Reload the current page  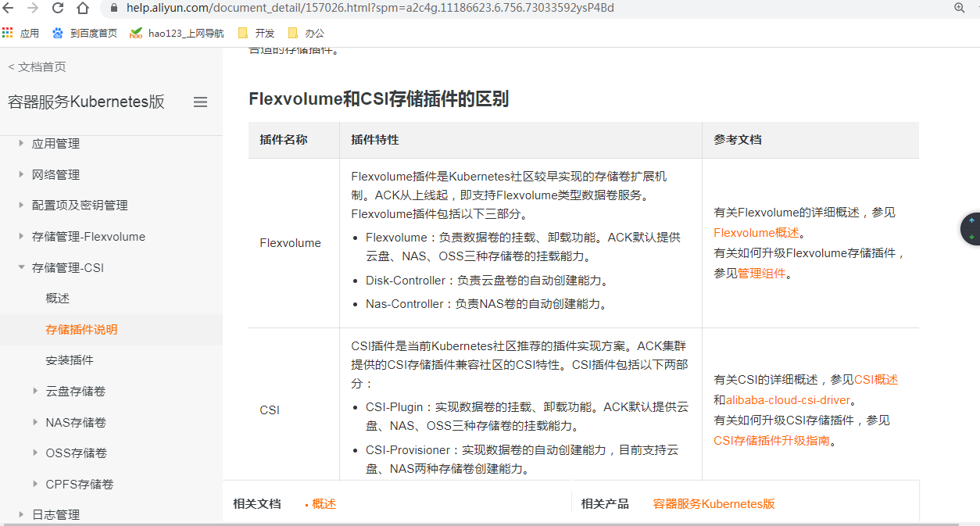58,9
